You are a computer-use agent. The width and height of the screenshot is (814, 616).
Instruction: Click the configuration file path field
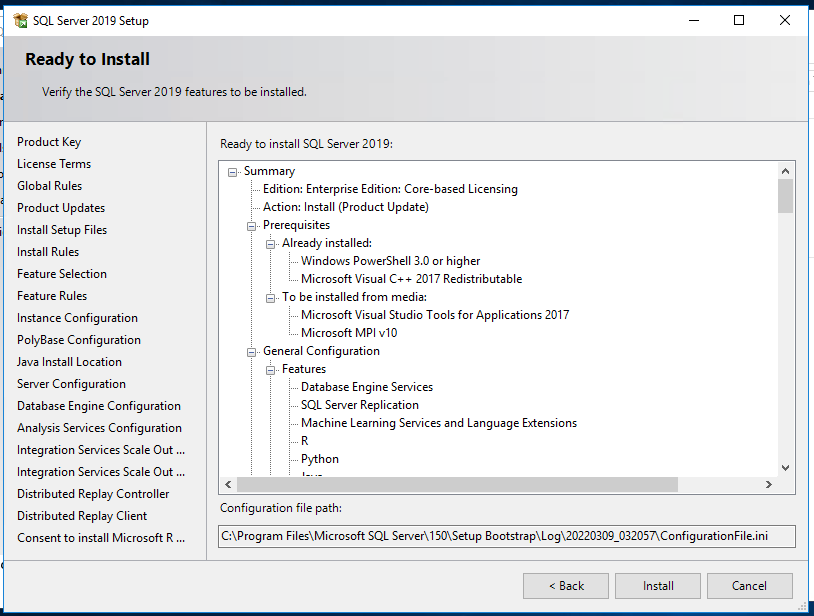(x=507, y=536)
